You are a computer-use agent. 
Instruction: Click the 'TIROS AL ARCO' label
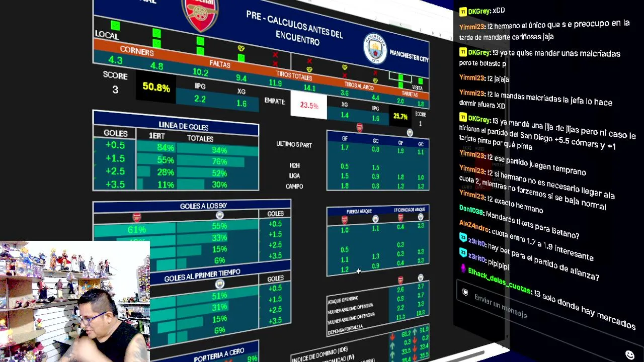point(359,86)
